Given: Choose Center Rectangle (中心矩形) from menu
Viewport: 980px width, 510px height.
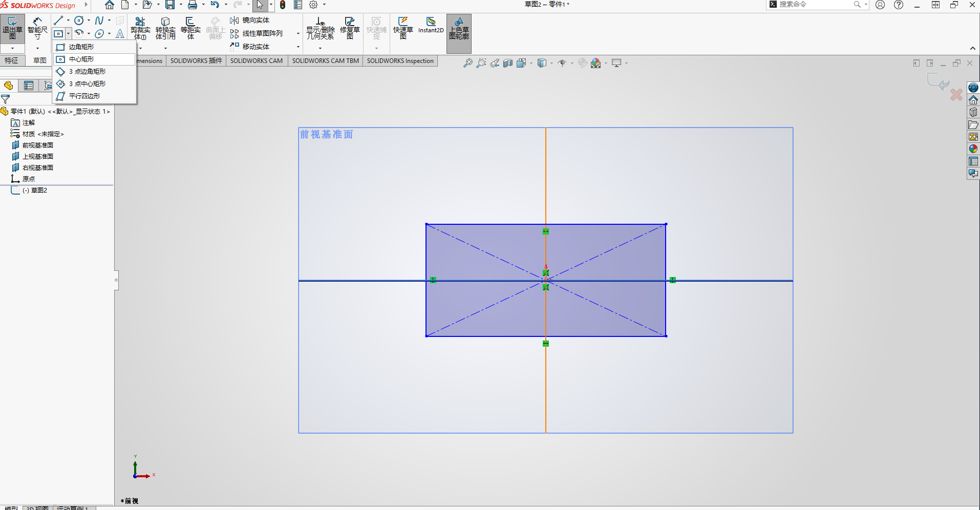Looking at the screenshot, I should click(x=94, y=59).
